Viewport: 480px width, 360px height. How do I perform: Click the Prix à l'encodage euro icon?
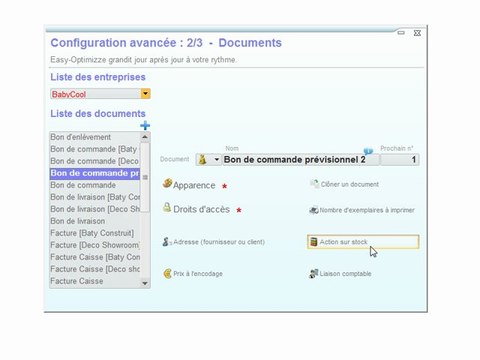(x=167, y=273)
